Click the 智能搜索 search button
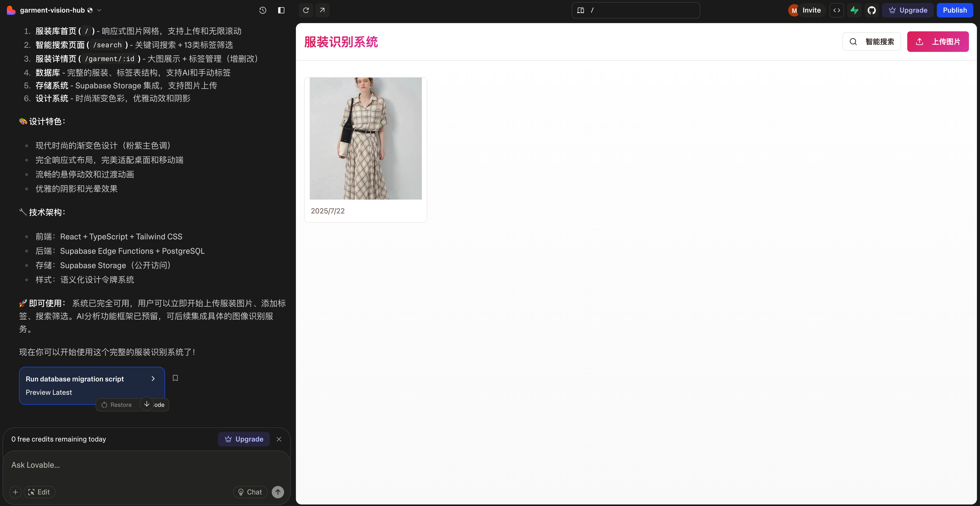The width and height of the screenshot is (980, 506). click(871, 41)
